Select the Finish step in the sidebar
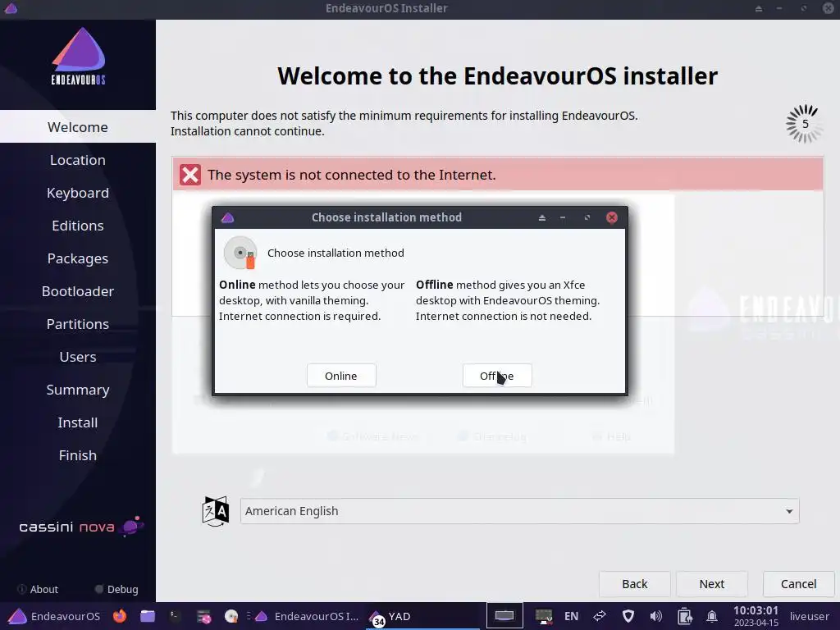This screenshot has width=840, height=630. point(78,455)
